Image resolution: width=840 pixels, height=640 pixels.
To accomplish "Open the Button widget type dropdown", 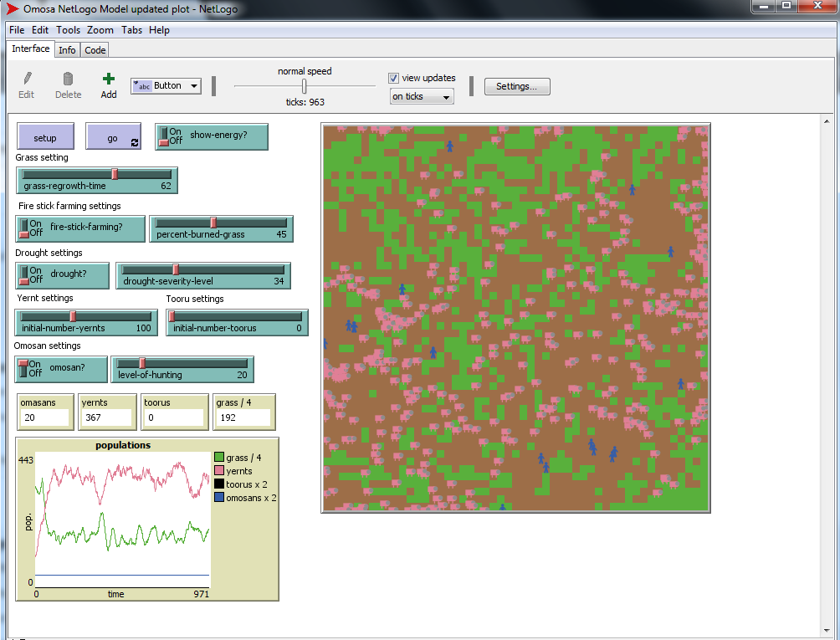I will [166, 85].
